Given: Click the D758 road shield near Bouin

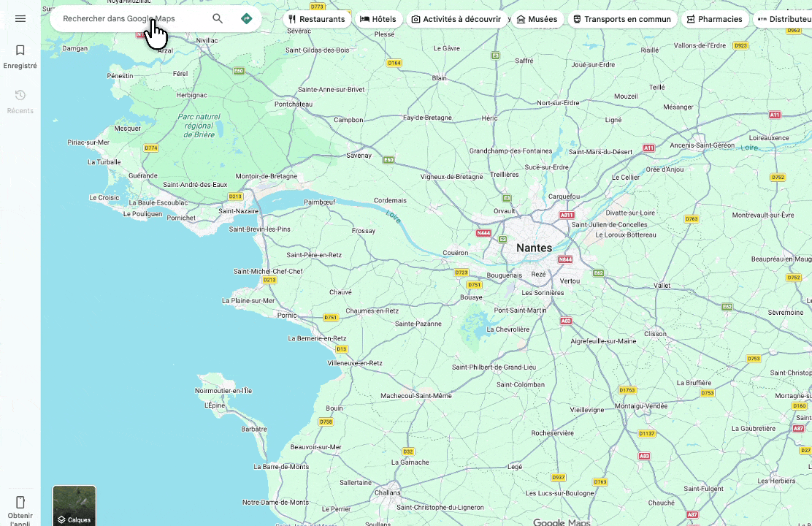Looking at the screenshot, I should pyautogui.click(x=326, y=422).
